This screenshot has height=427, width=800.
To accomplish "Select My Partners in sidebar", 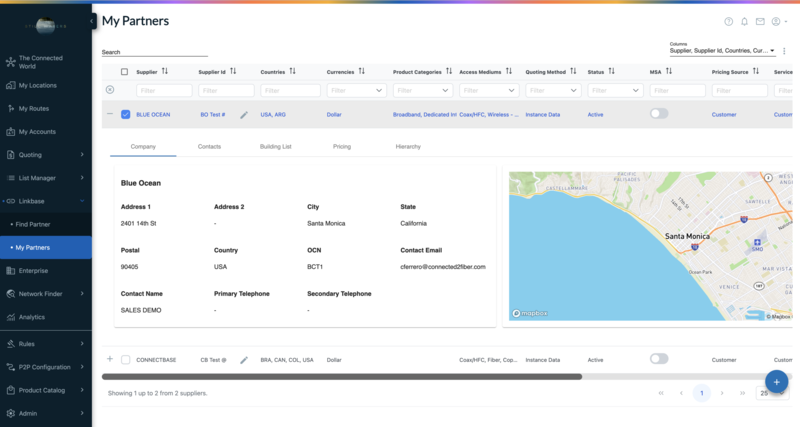I will pos(46,247).
